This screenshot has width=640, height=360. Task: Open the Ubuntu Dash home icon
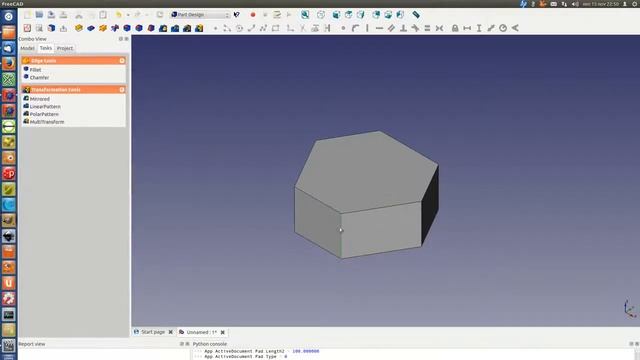click(x=9, y=17)
